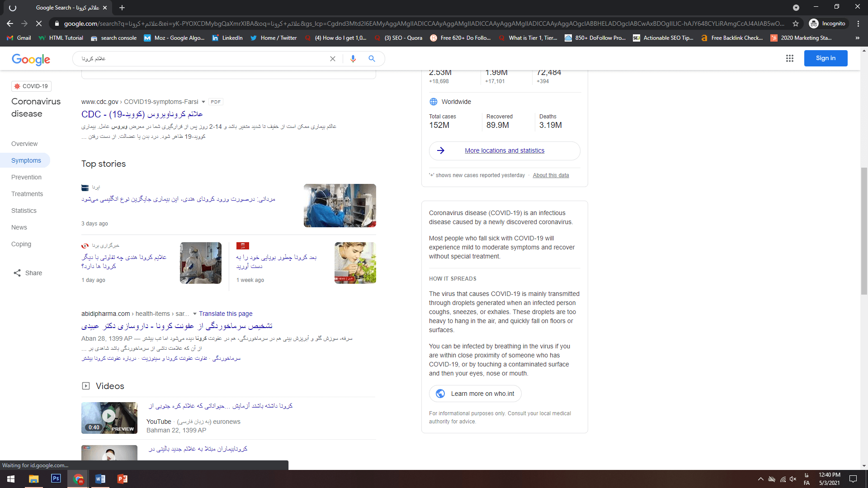Select the Coping section

click(x=21, y=244)
